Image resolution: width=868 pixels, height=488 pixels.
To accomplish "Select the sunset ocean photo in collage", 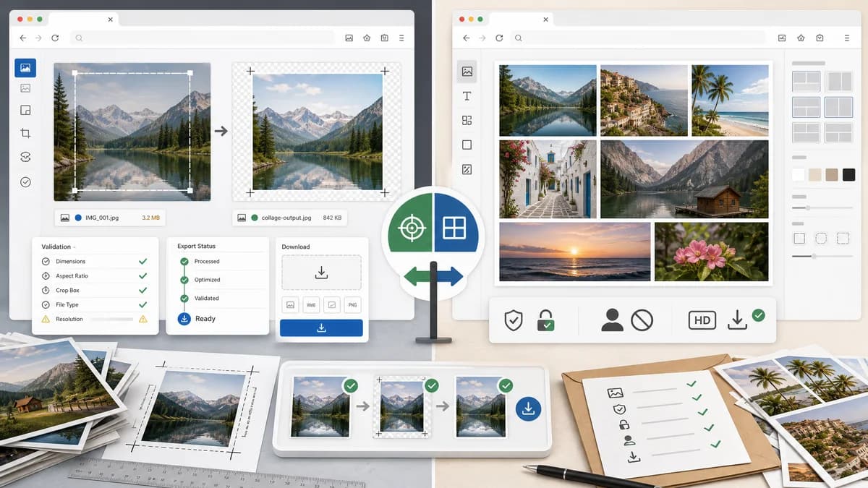I will (x=575, y=251).
